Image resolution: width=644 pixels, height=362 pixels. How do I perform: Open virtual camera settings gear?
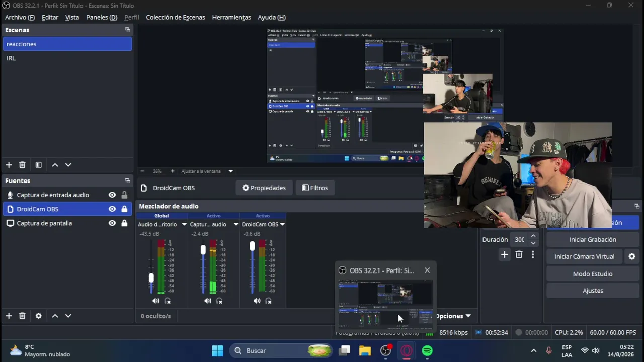632,256
